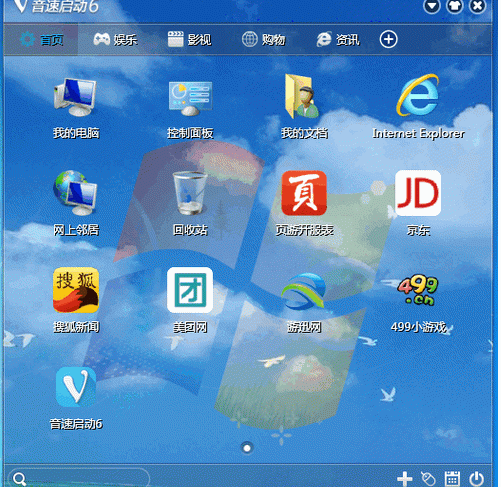Switch to the 资讯 news tab
The height and width of the screenshot is (487, 501).
[x=338, y=39]
